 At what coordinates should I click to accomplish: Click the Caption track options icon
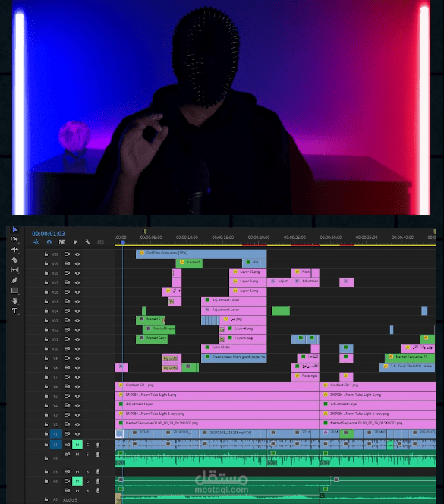[x=101, y=242]
